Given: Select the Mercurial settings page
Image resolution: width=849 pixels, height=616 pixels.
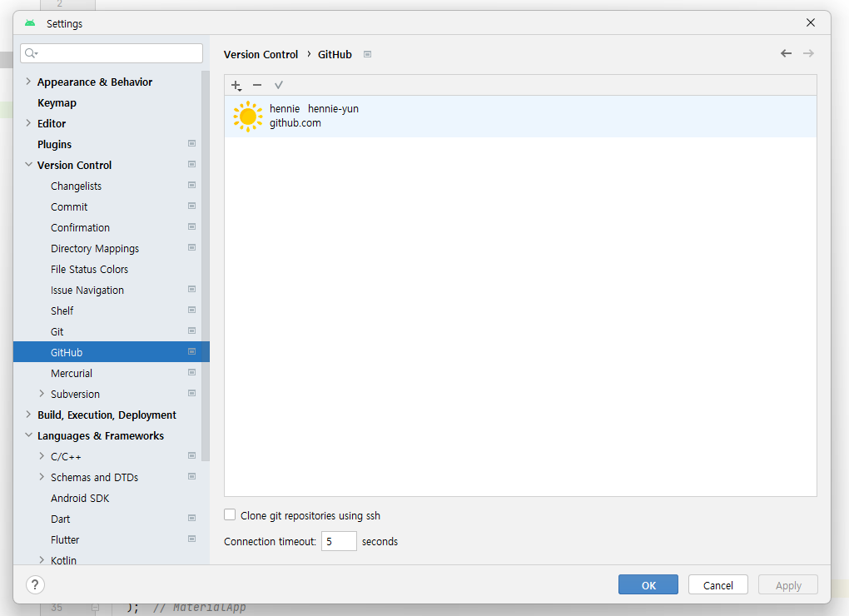Looking at the screenshot, I should pyautogui.click(x=72, y=374).
